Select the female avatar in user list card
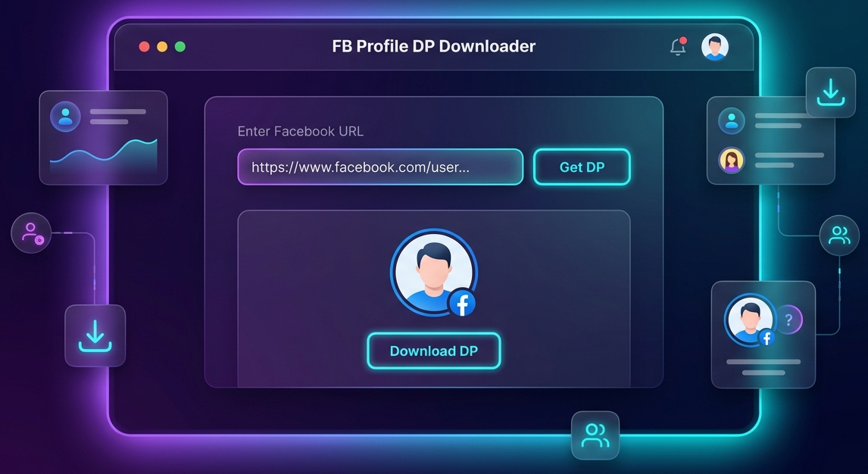This screenshot has height=474, width=868. click(x=731, y=161)
